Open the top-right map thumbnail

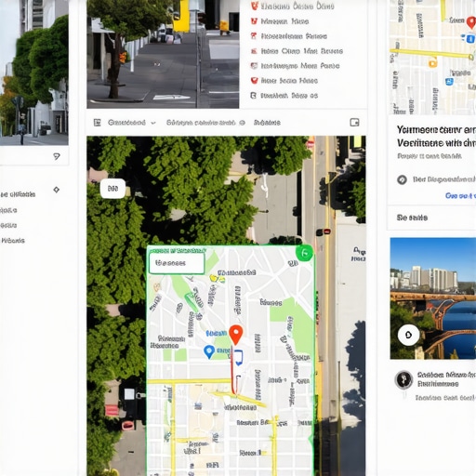[432, 58]
